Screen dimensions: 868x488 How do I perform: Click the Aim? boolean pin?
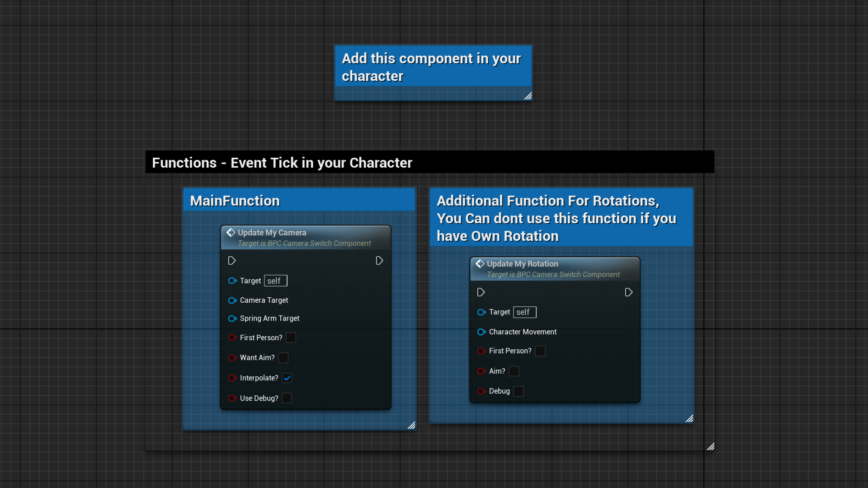(481, 371)
